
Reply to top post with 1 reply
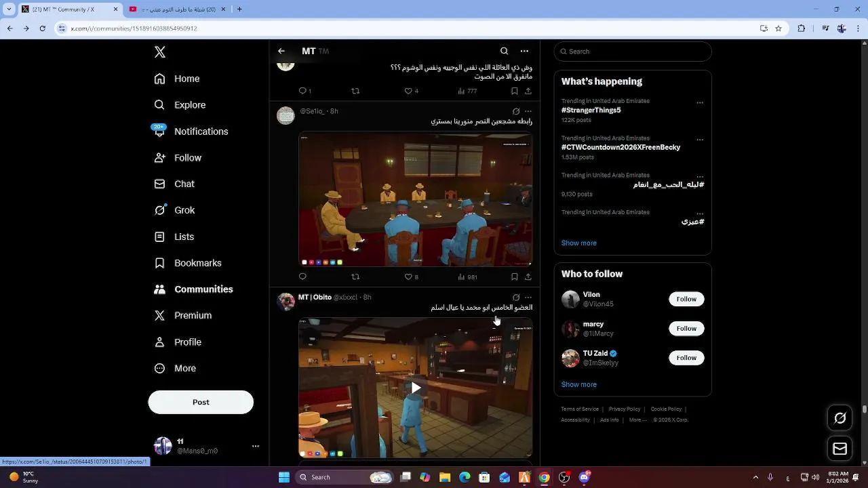click(304, 91)
